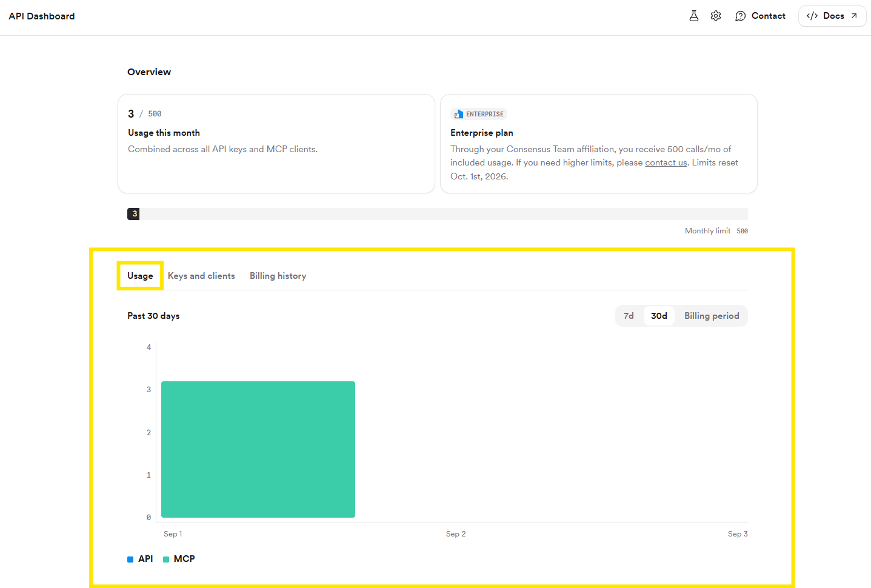Open settings gear icon in header
This screenshot has width=871, height=588.
pos(716,16)
